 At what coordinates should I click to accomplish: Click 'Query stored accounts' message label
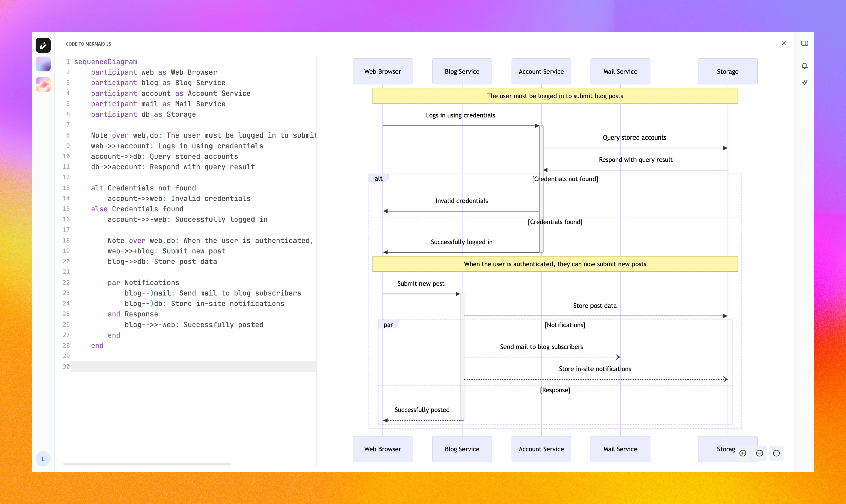point(634,137)
